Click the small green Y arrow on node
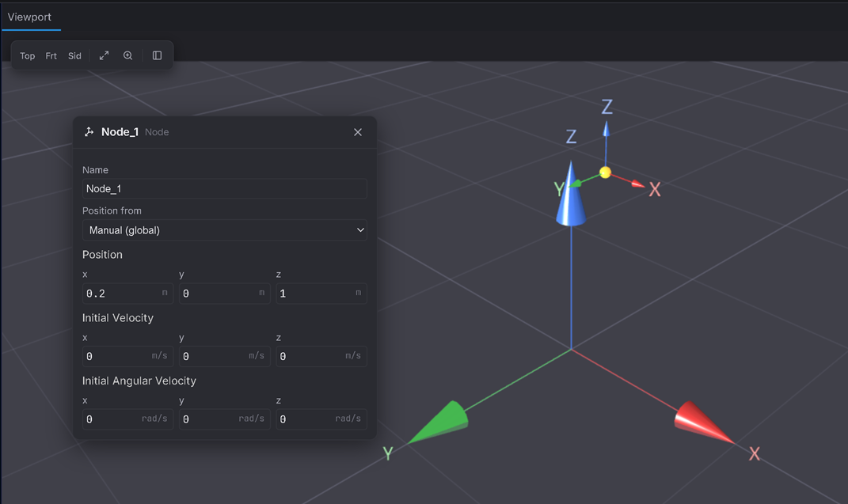The height and width of the screenshot is (504, 848). point(576,184)
